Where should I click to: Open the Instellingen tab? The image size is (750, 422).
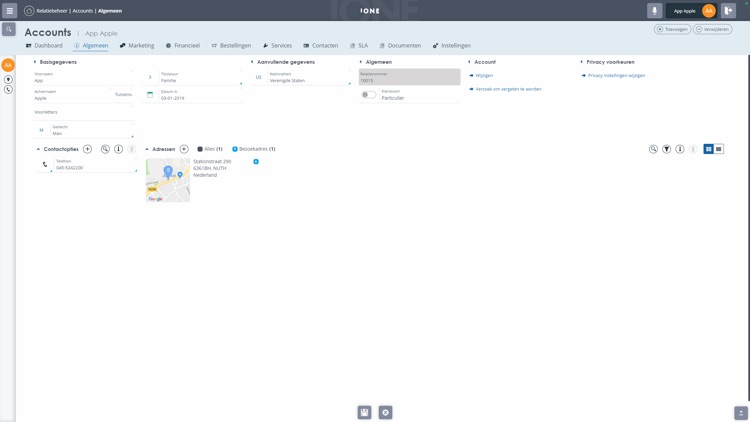[x=452, y=45]
